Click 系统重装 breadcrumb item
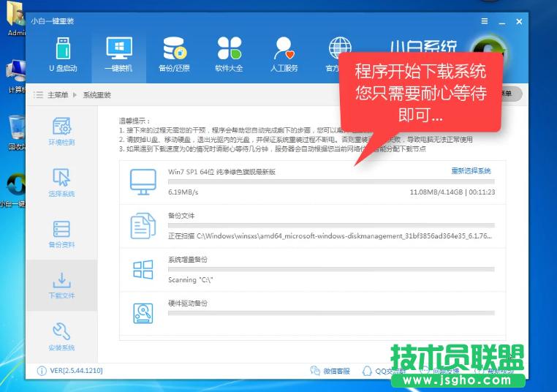Image resolution: width=557 pixels, height=392 pixels. (96, 95)
